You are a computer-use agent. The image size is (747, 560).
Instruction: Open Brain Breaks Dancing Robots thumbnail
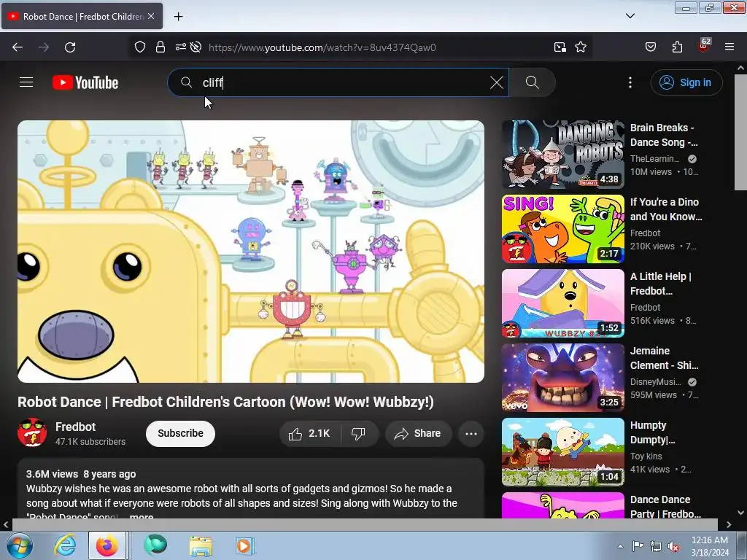pos(562,155)
